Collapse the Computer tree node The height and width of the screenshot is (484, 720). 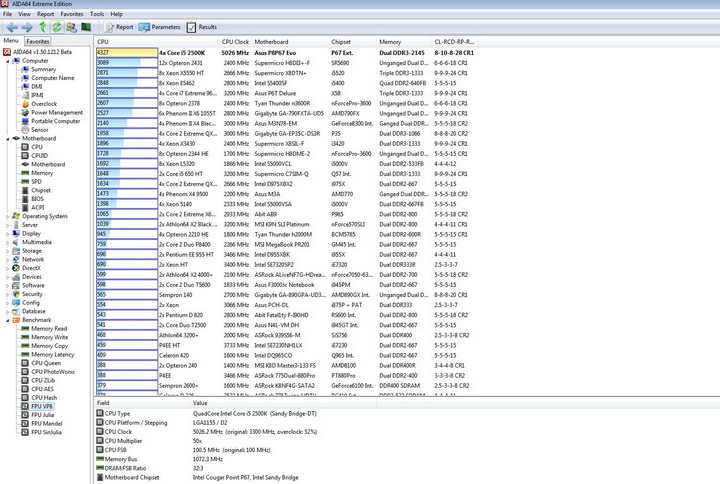coord(7,61)
